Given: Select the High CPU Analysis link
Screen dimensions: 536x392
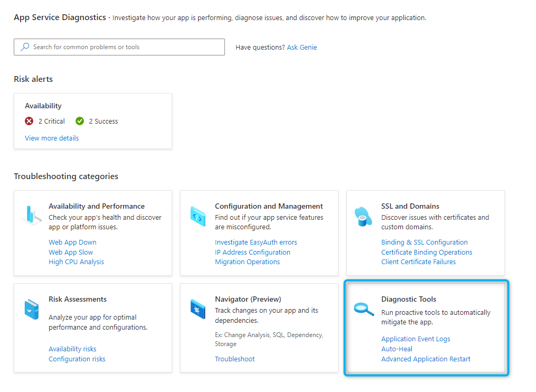Looking at the screenshot, I should pyautogui.click(x=76, y=262).
